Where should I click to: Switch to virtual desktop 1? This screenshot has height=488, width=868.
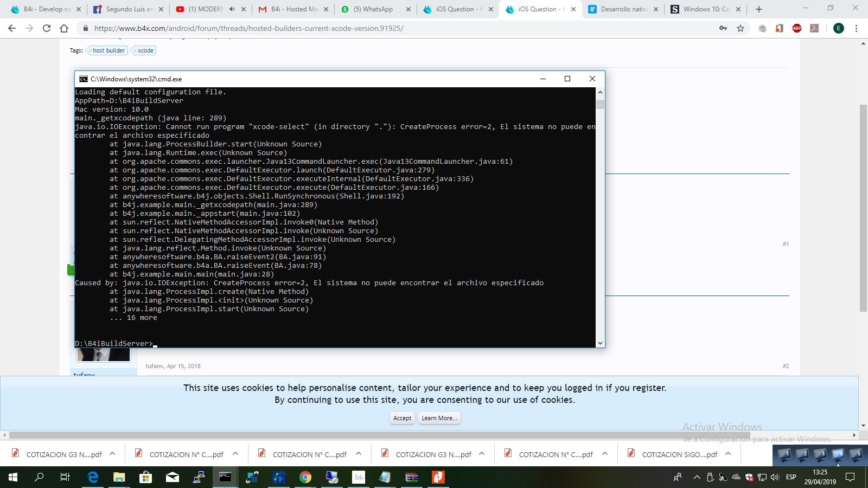pos(784,455)
